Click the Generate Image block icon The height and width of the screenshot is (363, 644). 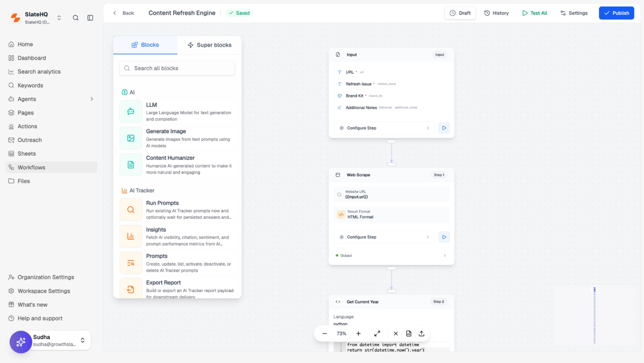(x=131, y=138)
